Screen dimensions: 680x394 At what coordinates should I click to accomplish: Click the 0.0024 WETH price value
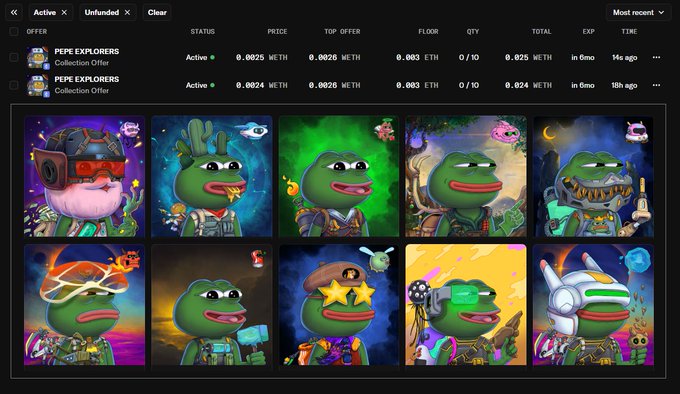point(262,85)
